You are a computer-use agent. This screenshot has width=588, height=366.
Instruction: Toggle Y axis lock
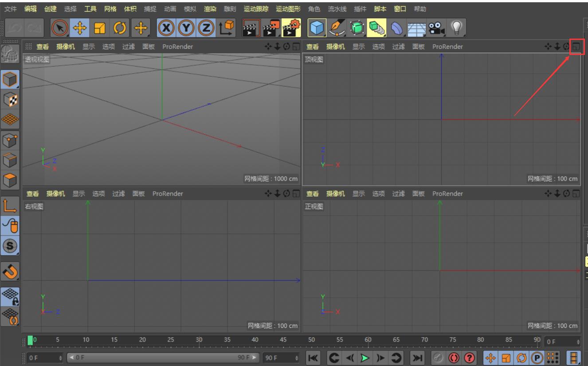tap(186, 28)
